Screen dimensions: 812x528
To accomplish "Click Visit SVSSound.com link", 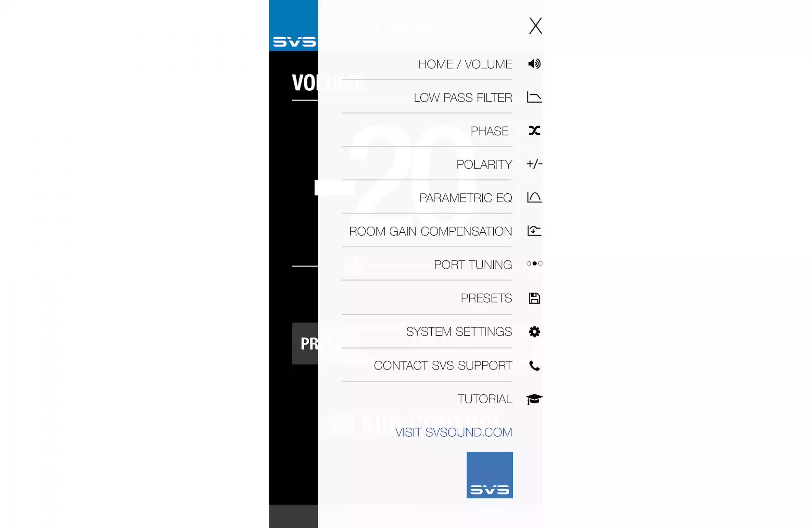I will (x=453, y=432).
